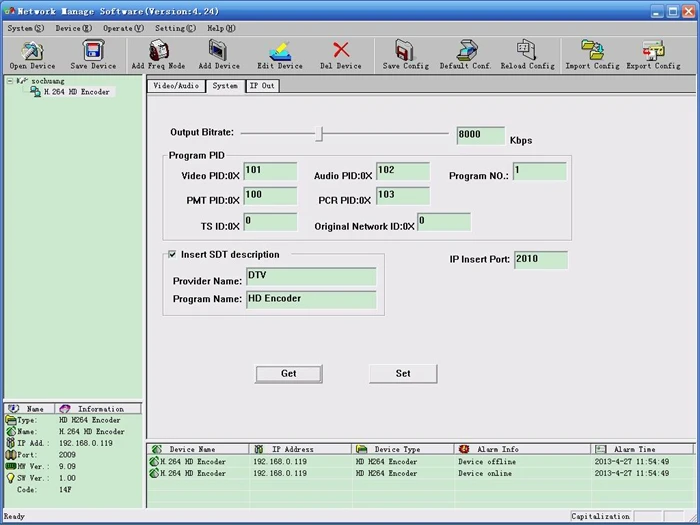Select the Add Freq Node icon

tap(158, 50)
